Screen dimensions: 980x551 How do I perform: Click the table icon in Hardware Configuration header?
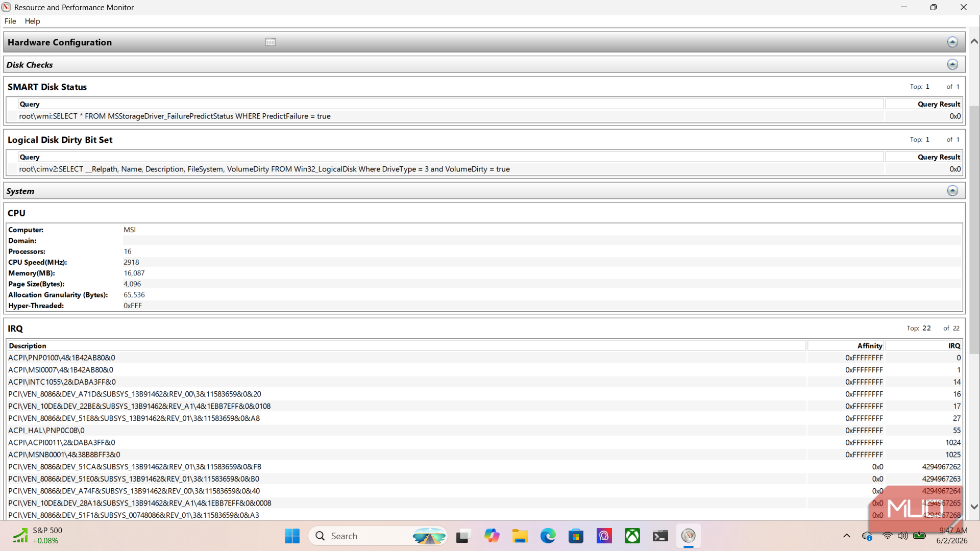[x=271, y=42]
